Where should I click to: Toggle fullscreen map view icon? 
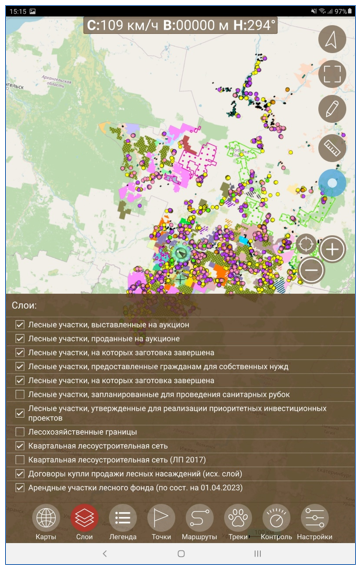332,74
